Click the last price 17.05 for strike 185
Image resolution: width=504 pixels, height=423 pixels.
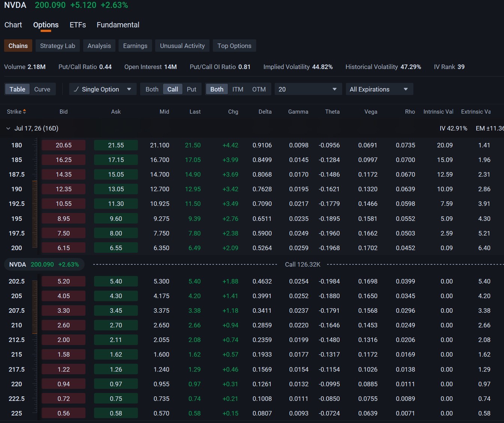[x=193, y=160]
